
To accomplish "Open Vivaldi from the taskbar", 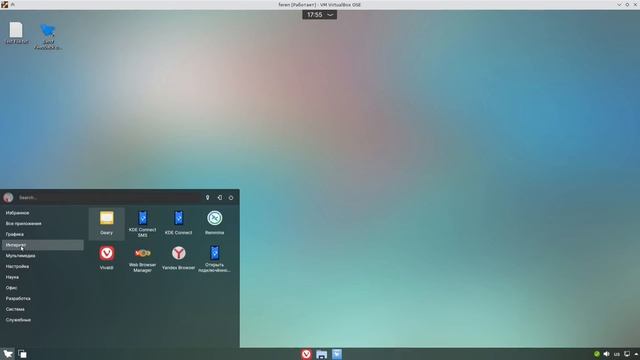I will pyautogui.click(x=306, y=354).
